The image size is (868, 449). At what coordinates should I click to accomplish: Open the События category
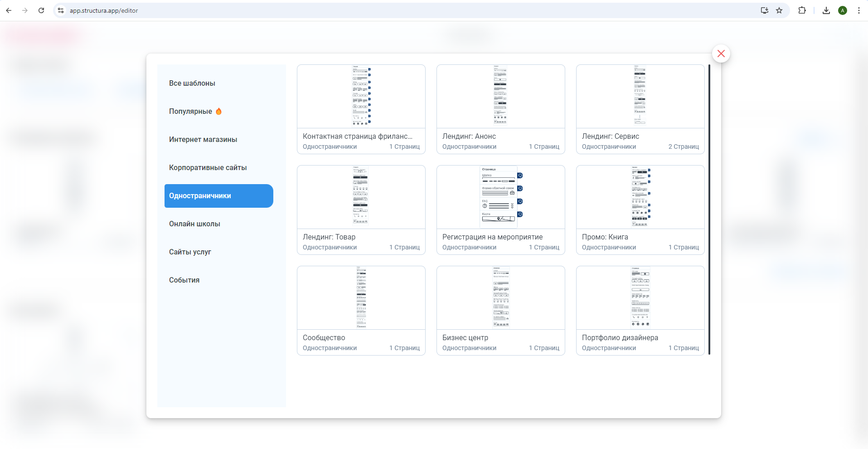point(184,280)
